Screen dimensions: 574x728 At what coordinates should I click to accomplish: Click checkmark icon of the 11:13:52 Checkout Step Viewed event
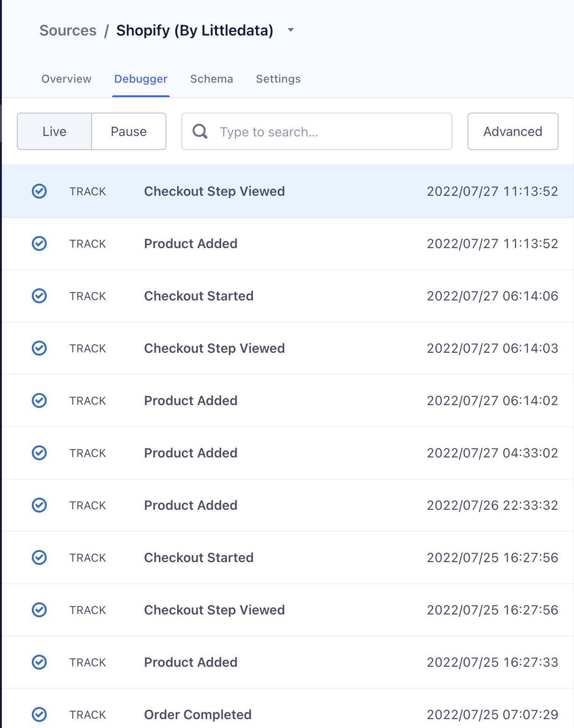coord(39,191)
